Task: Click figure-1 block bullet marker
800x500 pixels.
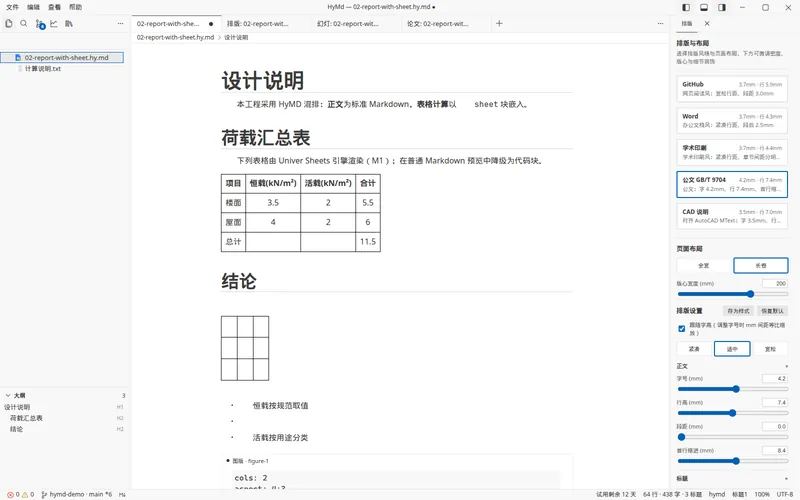Action: (x=228, y=461)
